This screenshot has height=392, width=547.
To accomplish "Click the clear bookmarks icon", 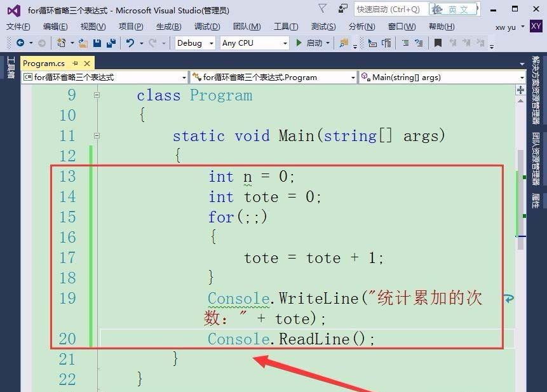I will (480, 43).
